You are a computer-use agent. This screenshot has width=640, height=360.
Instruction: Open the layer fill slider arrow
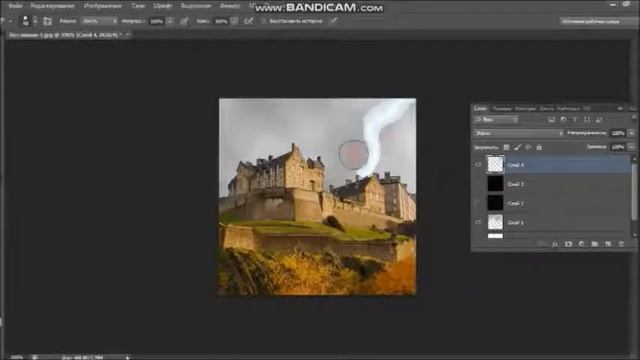(631, 147)
